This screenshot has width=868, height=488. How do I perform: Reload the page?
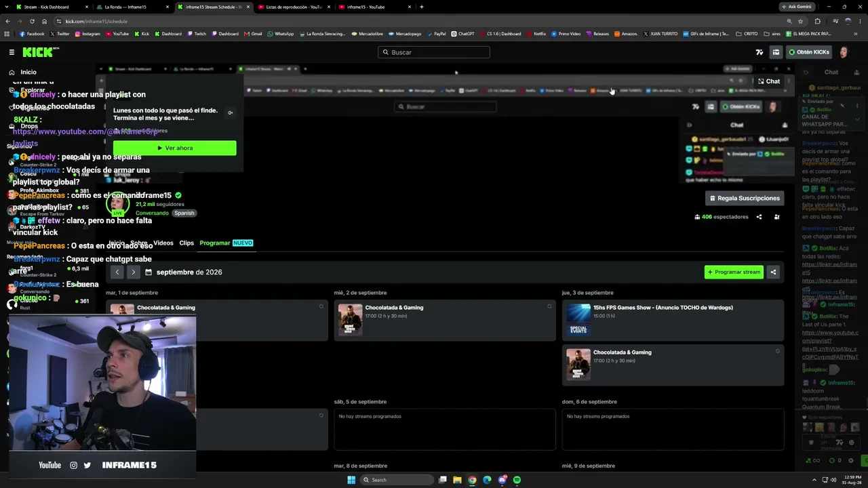click(x=31, y=21)
